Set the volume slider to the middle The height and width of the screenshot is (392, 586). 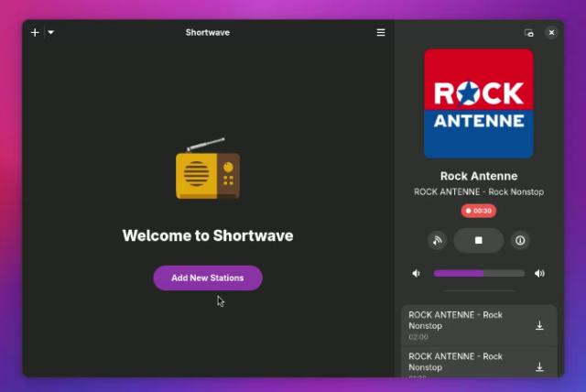point(479,273)
